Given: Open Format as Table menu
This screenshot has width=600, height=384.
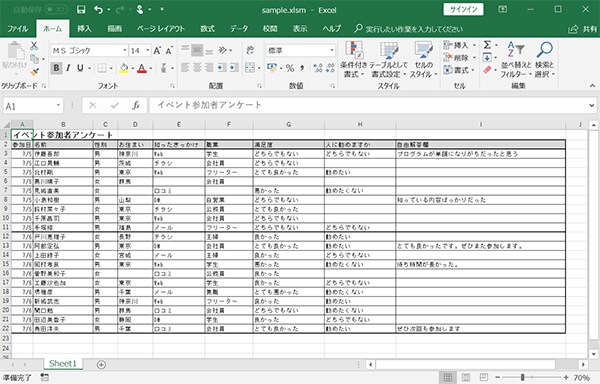Looking at the screenshot, I should tap(388, 60).
